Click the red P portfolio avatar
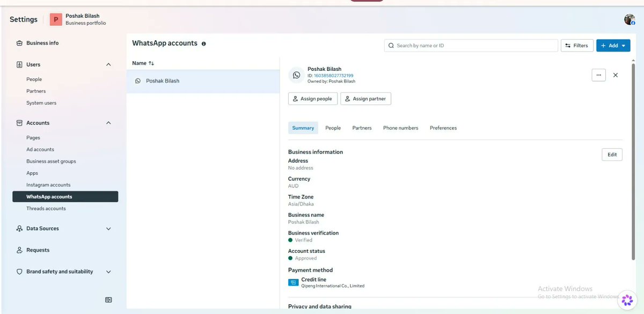Image resolution: width=644 pixels, height=314 pixels. click(x=56, y=19)
